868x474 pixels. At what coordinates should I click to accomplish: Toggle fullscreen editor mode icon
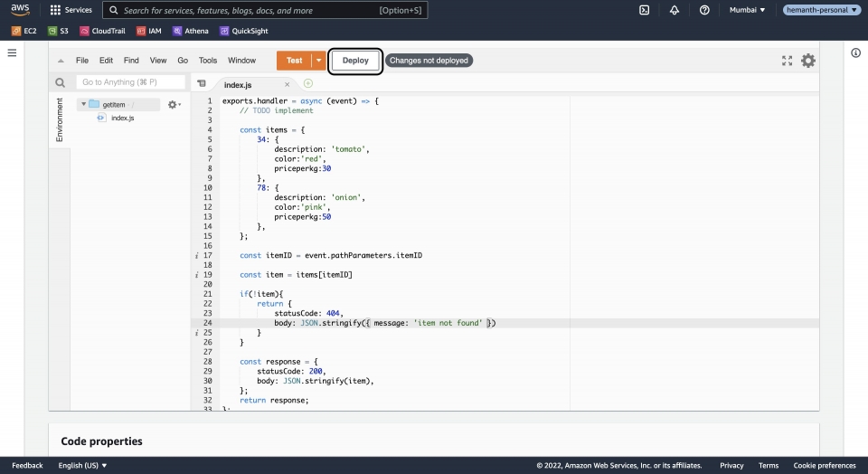[786, 61]
